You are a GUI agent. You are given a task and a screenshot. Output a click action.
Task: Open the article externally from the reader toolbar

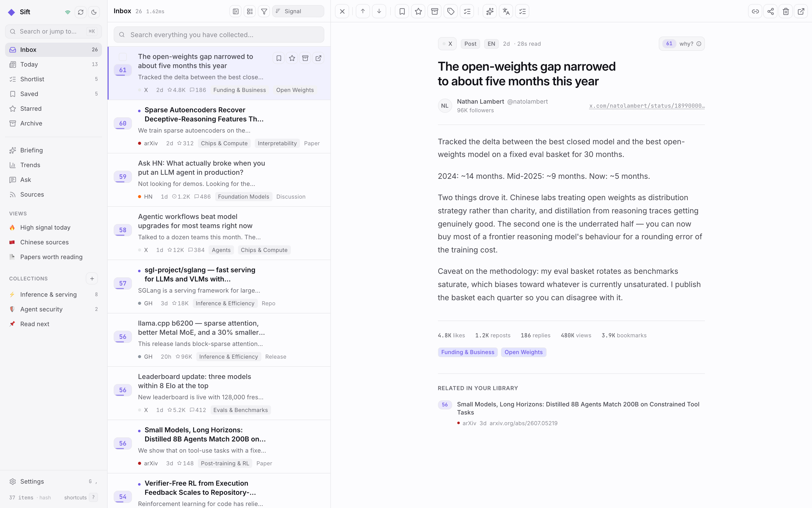pyautogui.click(x=801, y=11)
